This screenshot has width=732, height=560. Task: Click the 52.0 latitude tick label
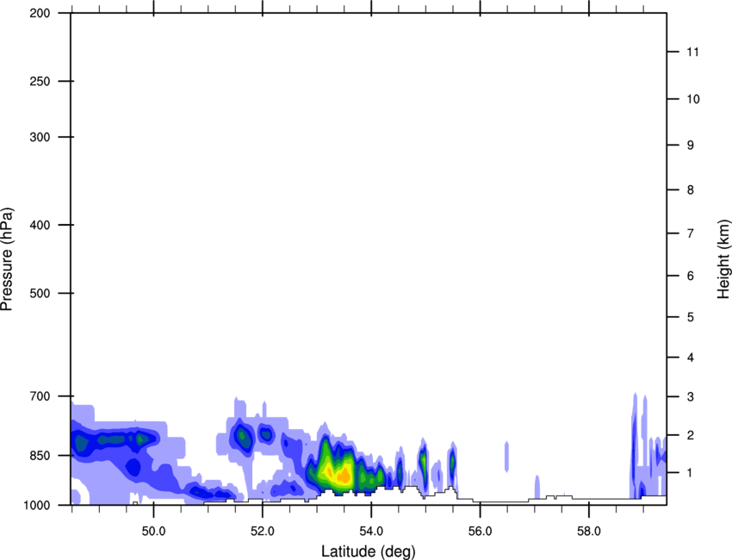tap(263, 532)
